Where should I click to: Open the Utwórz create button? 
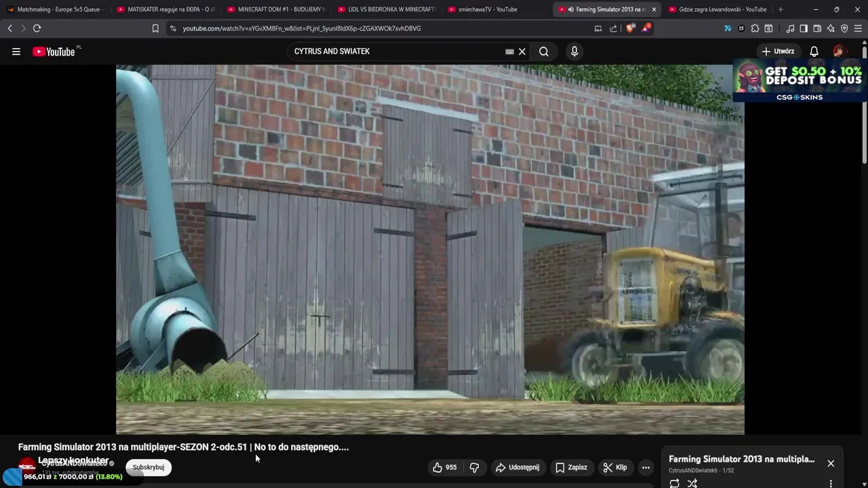coord(778,52)
